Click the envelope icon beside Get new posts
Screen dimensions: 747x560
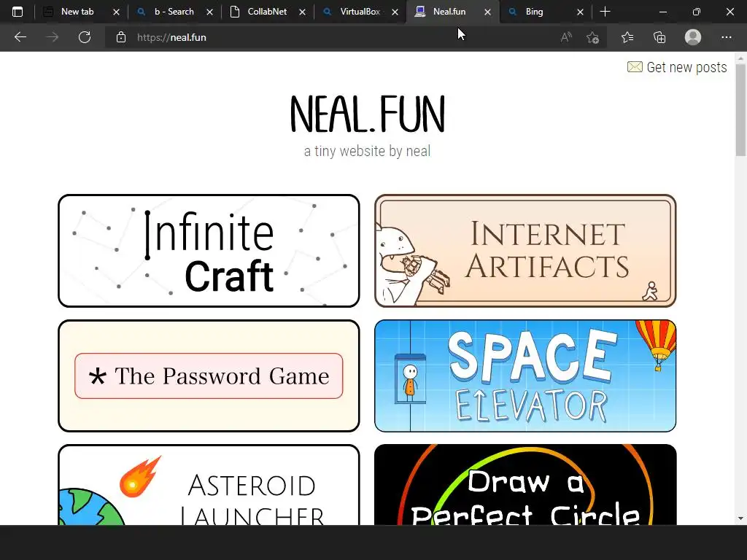(635, 66)
